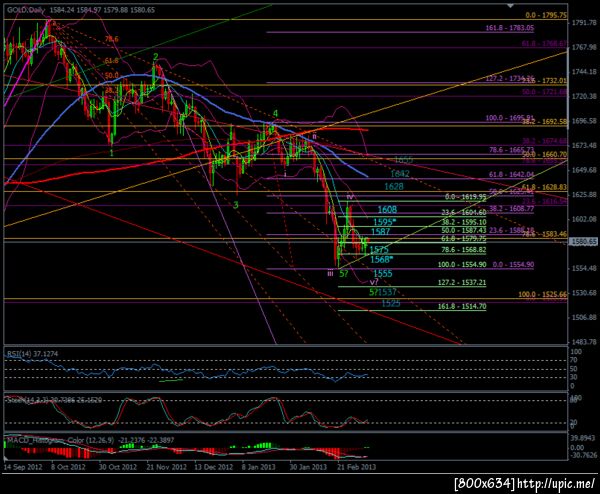600x494 pixels.
Task: Select the '100.0 - 1525.66' Fibonacci label
Action: point(543,295)
